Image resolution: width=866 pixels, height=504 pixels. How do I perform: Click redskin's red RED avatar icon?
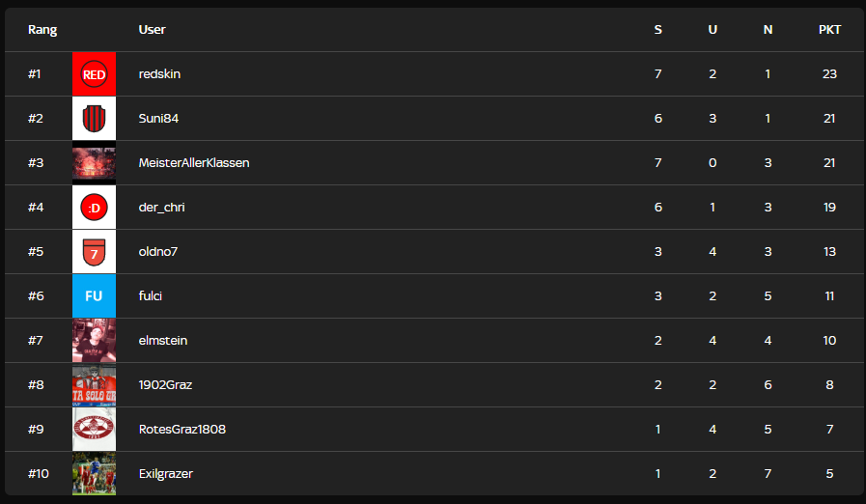tap(94, 74)
